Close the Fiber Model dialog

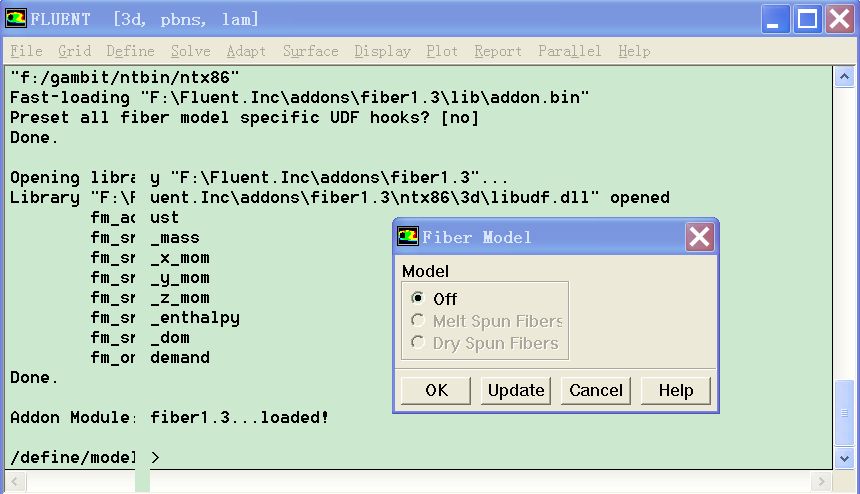pos(699,237)
